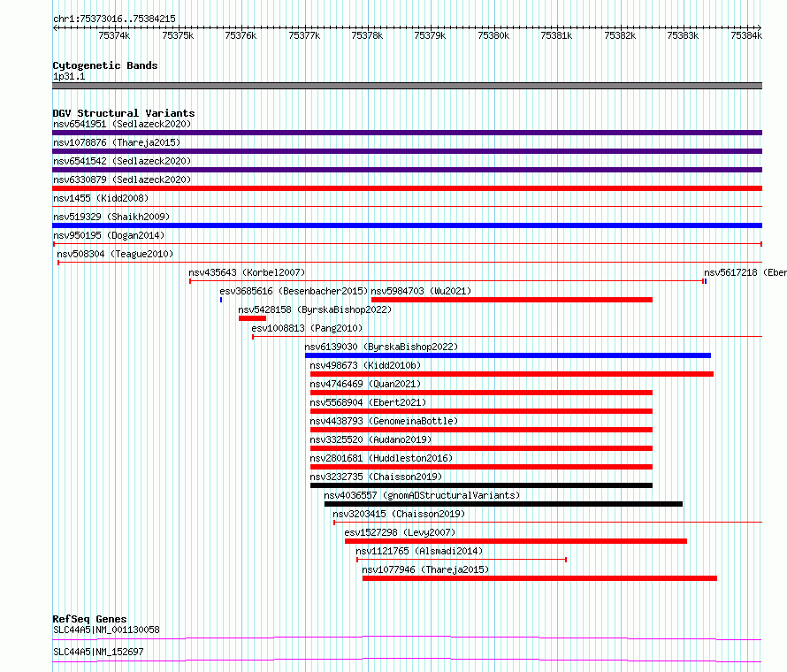Click the nsv1077946 Thareja2015 red bar
The image size is (787, 672).
click(x=539, y=578)
